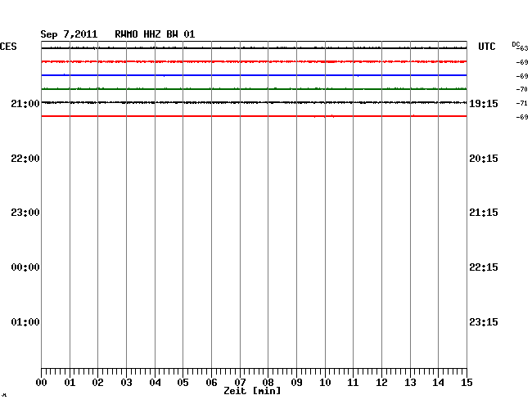The image size is (532, 404).
Task: Click the top black seismogram trace
Action: click(x=254, y=48)
